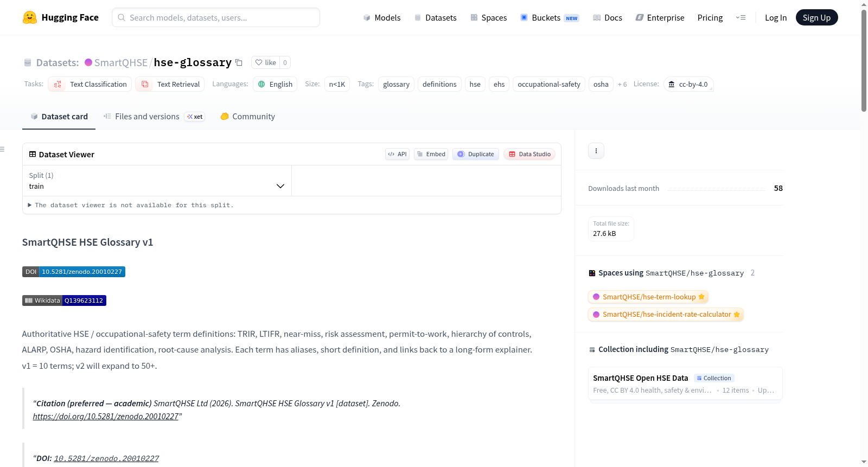868x467 pixels.
Task: Switch to the Community tab
Action: tap(247, 117)
